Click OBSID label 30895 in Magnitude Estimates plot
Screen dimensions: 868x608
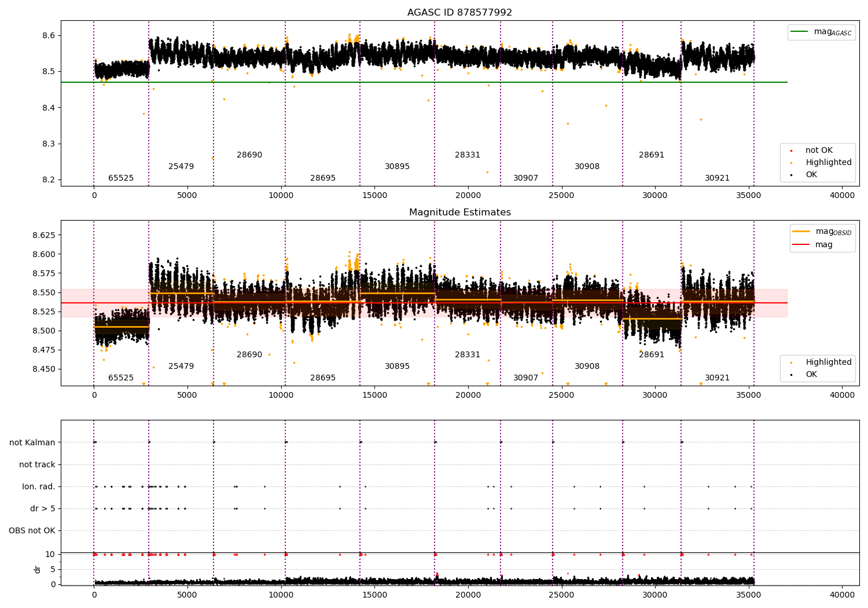coord(398,367)
